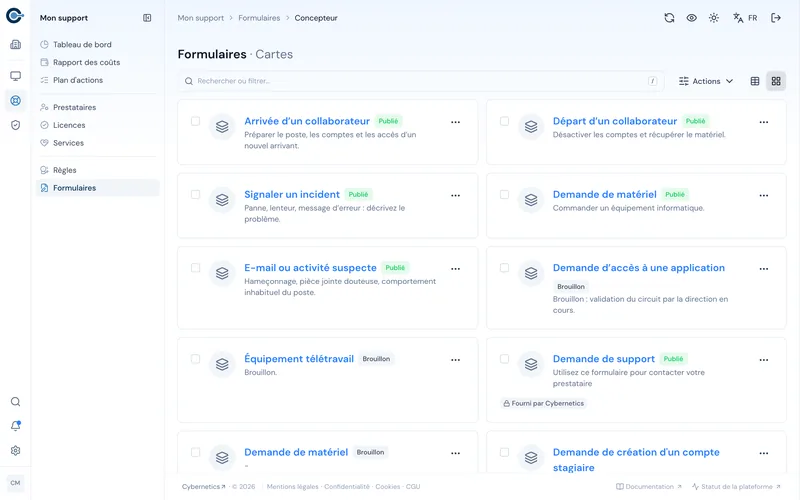Image resolution: width=800 pixels, height=500 pixels.
Task: Tick checkbox for E-mail ou activité suspecte
Action: point(195,268)
